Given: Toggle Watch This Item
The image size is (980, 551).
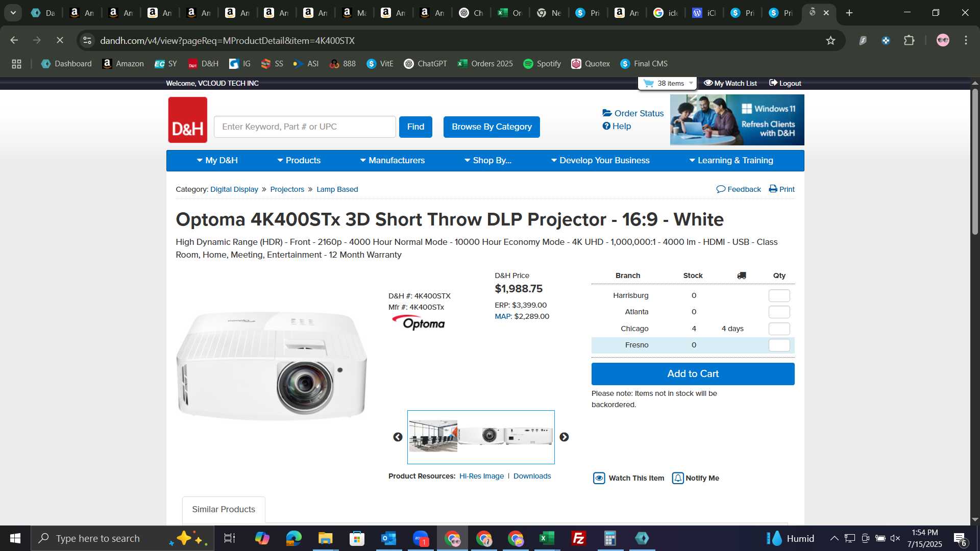Looking at the screenshot, I should (629, 478).
